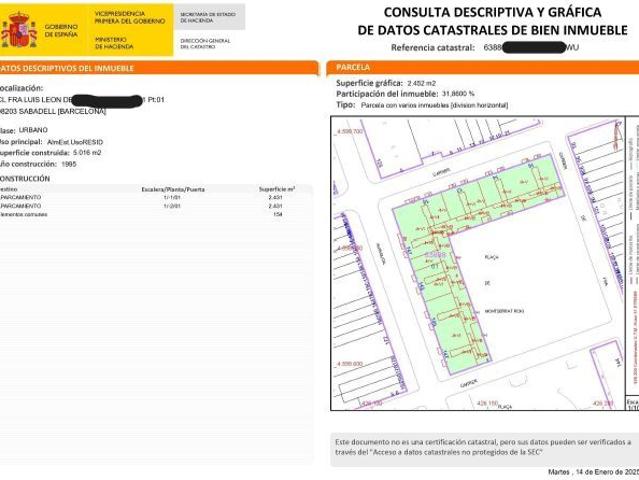639x480 pixels.
Task: Click the Dirección General del Catastro label
Action: [205, 44]
